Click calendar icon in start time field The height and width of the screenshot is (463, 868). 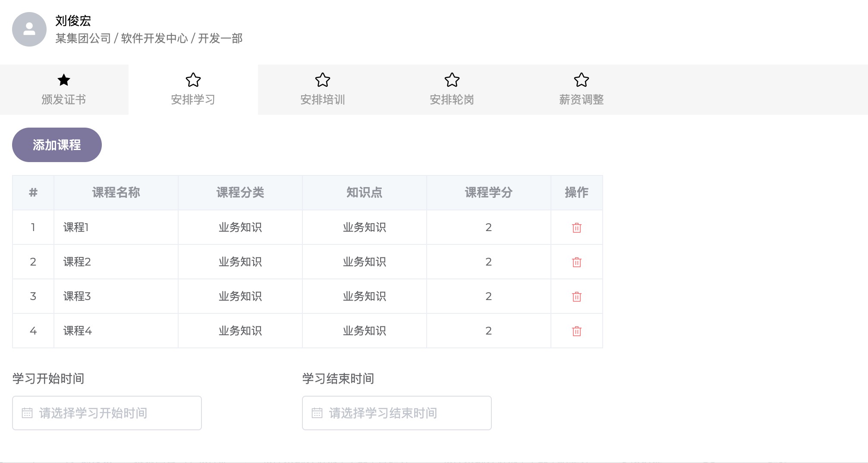point(27,413)
